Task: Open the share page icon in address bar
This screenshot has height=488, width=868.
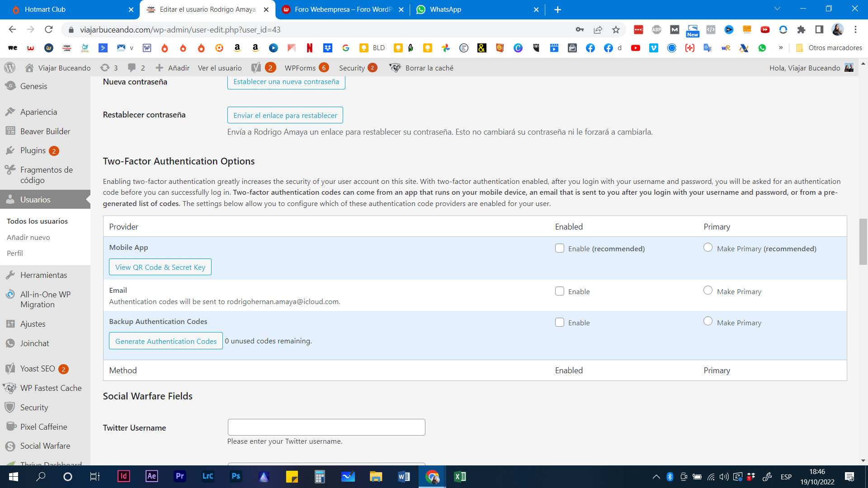Action: [x=598, y=30]
